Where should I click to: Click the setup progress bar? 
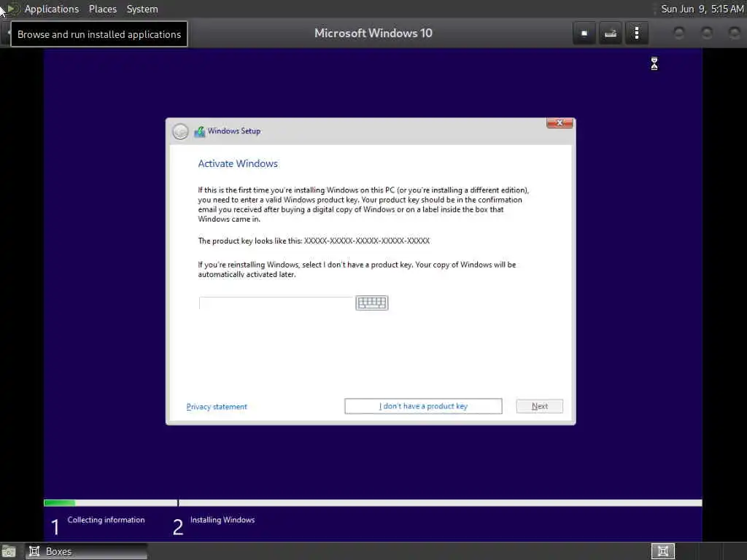373,503
